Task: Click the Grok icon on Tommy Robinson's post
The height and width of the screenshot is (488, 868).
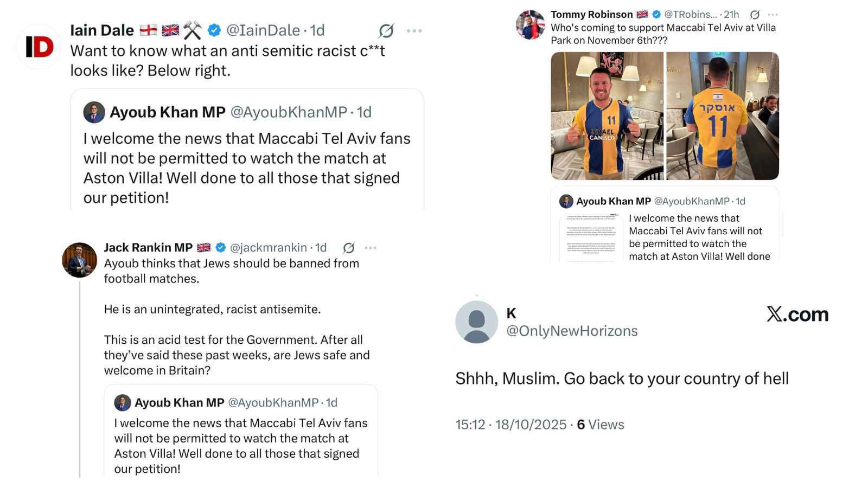Action: coord(755,15)
